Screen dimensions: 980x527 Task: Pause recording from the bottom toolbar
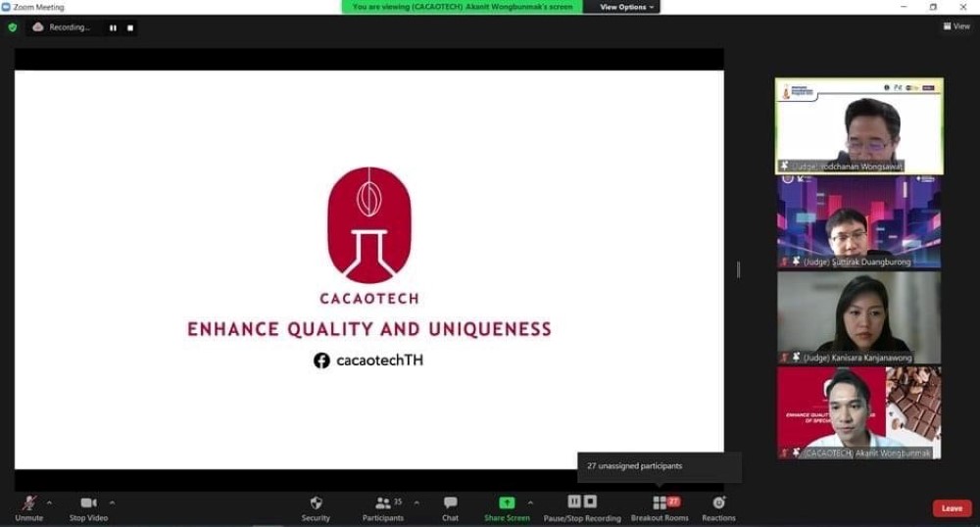574,502
